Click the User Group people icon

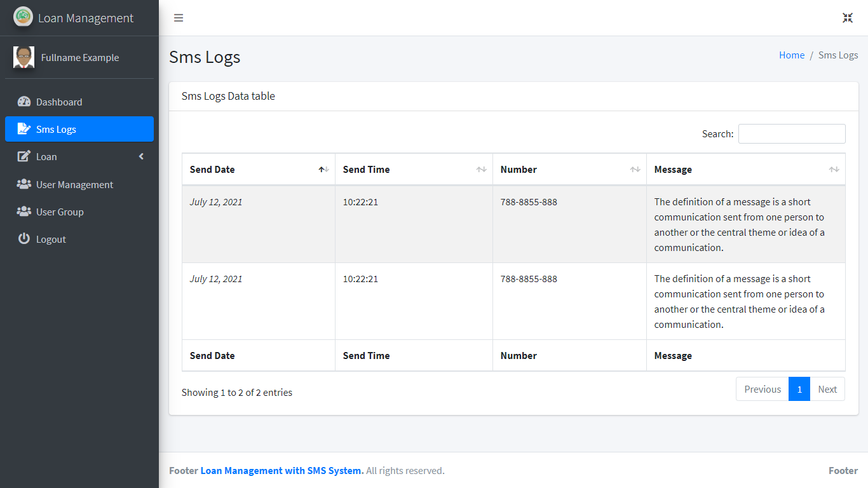(x=24, y=212)
